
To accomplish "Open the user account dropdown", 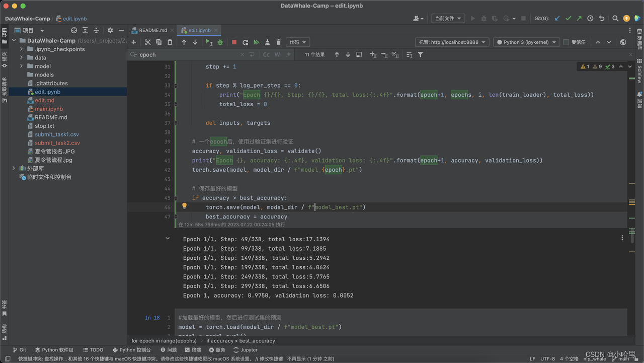I will [418, 18].
